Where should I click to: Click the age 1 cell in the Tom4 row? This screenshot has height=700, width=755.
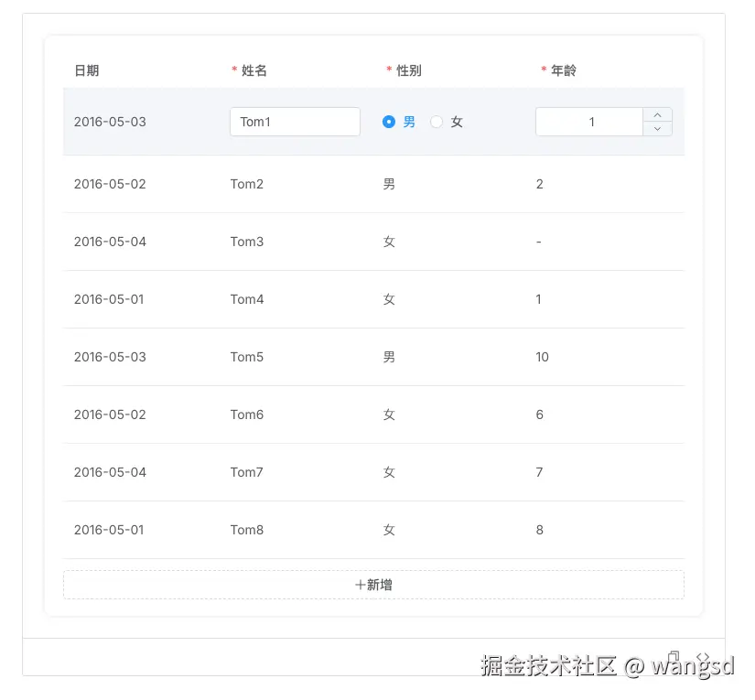[x=539, y=299]
